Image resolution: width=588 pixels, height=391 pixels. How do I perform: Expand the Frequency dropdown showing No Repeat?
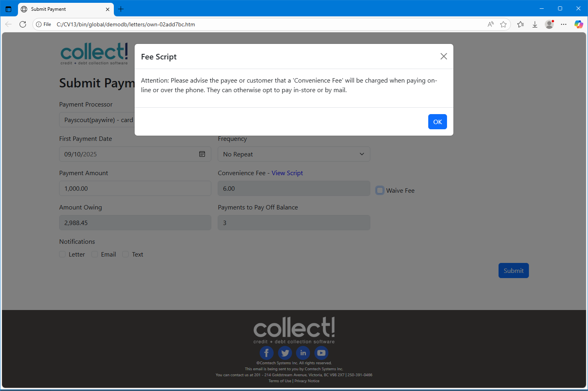[x=294, y=154]
